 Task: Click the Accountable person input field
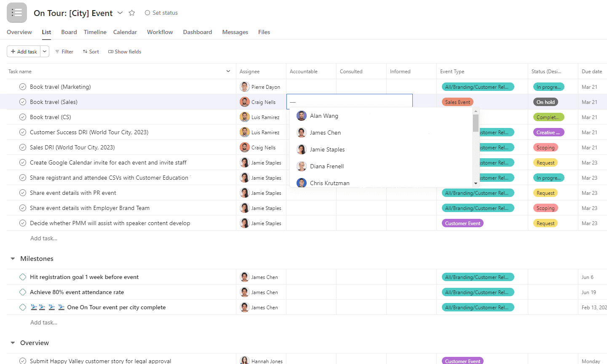click(x=349, y=102)
